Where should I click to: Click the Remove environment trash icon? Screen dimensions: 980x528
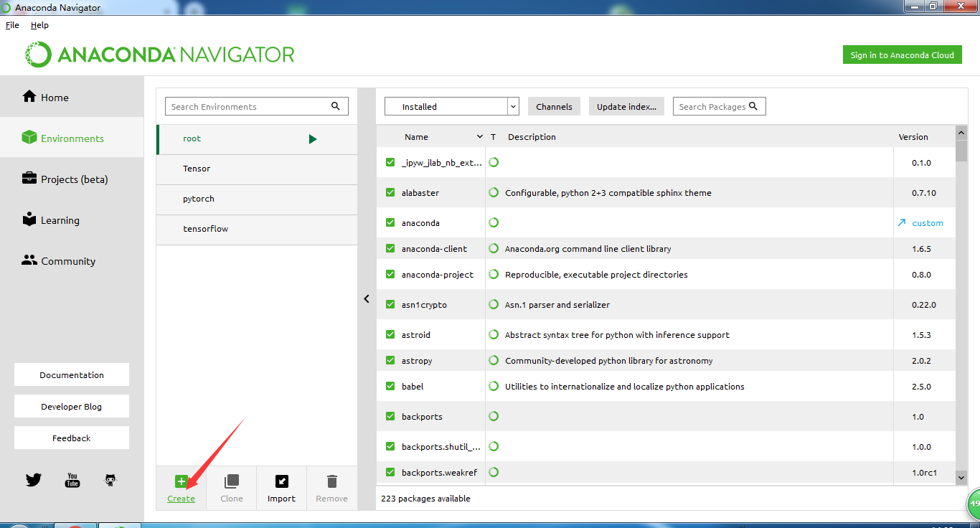[x=331, y=481]
